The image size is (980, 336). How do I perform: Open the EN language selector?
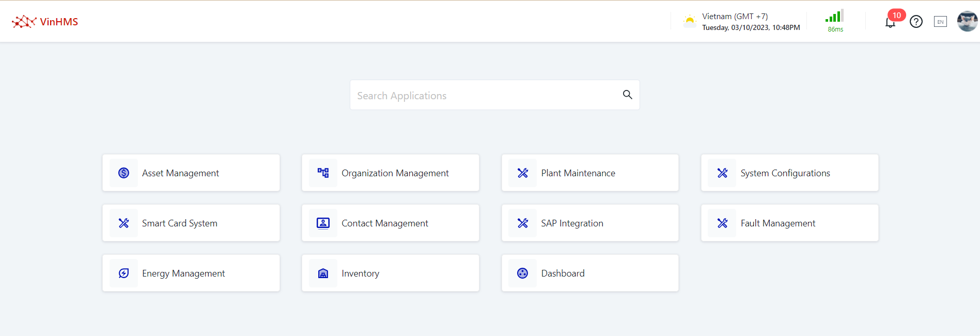pos(940,22)
